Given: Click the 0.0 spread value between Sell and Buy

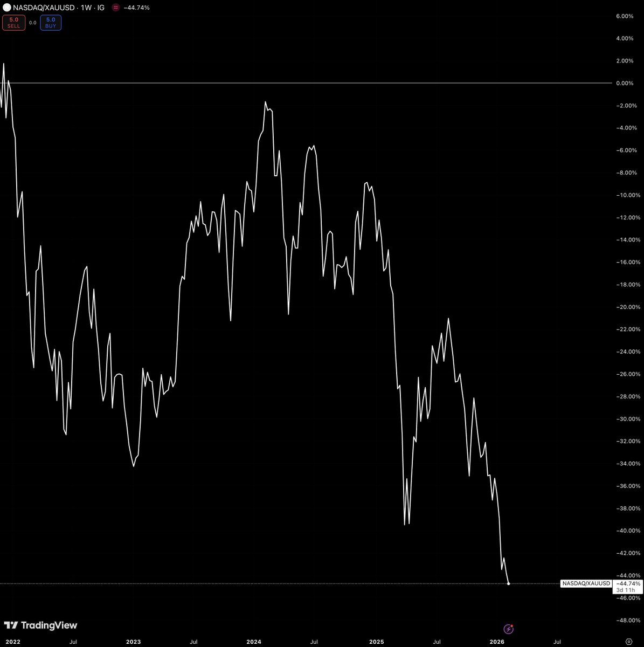Looking at the screenshot, I should (x=32, y=23).
